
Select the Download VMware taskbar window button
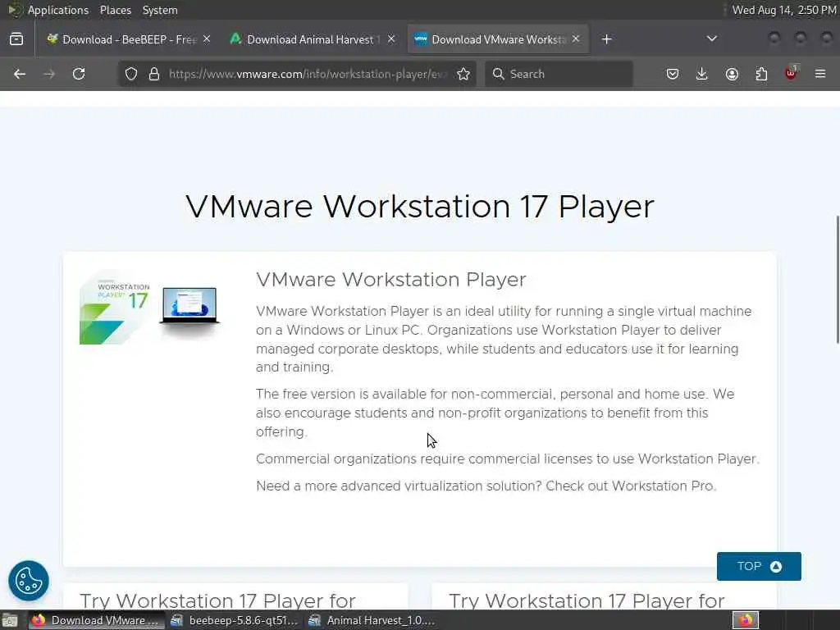97,620
